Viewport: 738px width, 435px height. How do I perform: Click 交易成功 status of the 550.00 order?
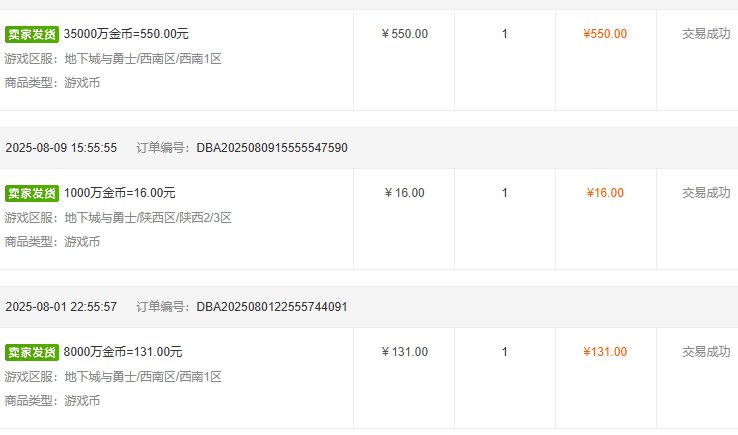tap(706, 34)
